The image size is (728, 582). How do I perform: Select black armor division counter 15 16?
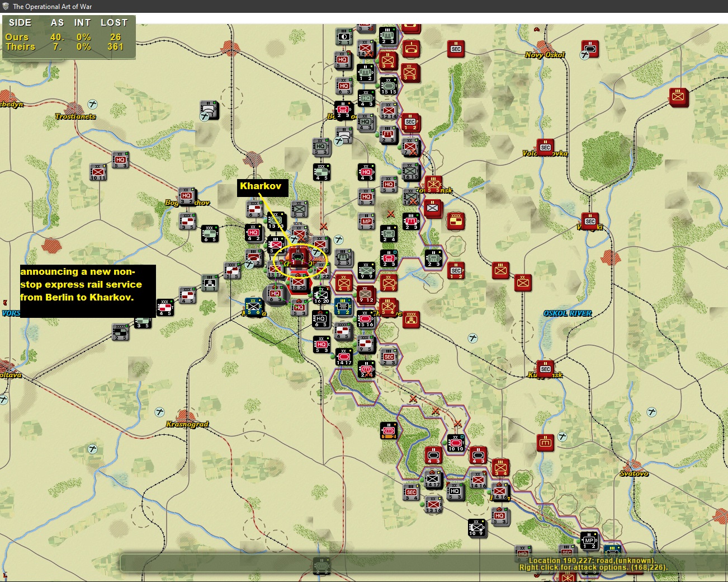coord(366,319)
